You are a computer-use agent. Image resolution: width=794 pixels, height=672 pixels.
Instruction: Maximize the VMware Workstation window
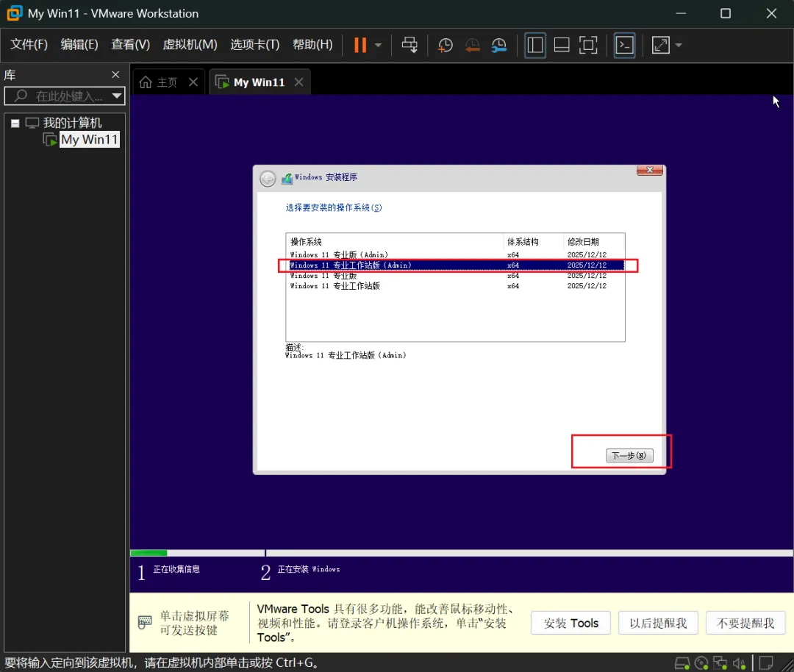726,13
